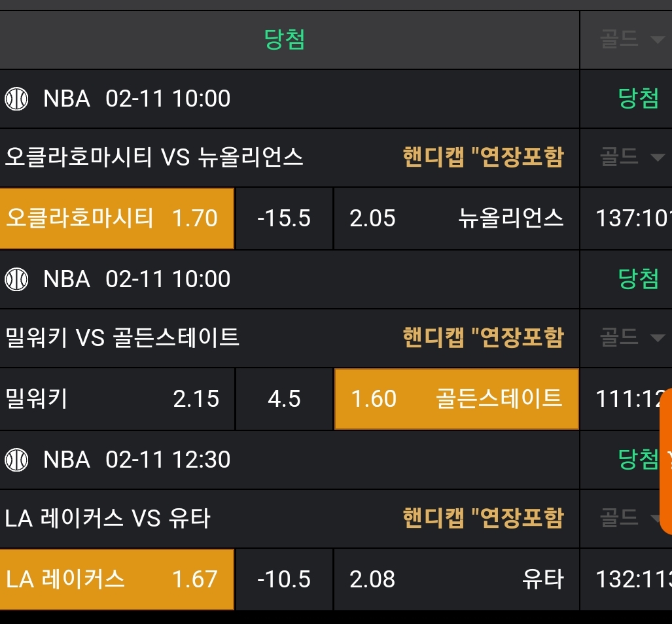672x624 pixels.
Task: Open the top 골드 dropdown in the header
Action: coord(631,40)
